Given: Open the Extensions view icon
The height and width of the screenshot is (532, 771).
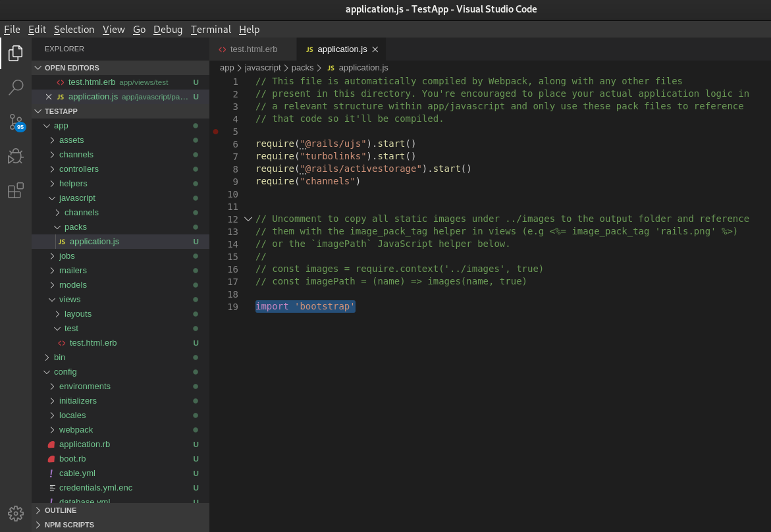Looking at the screenshot, I should pos(16,191).
